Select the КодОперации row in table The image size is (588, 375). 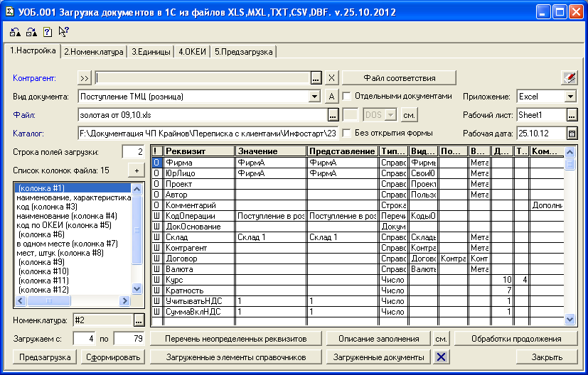point(358,216)
